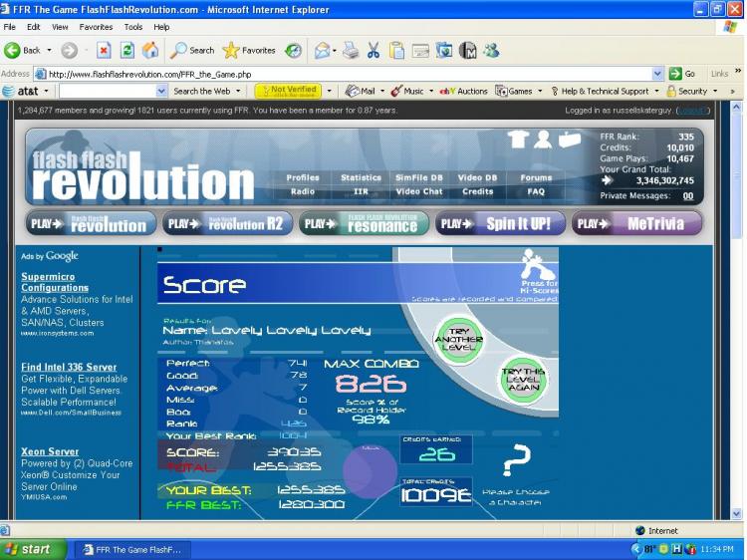Click Find Intel 336 Server ad link
747x560 pixels.
point(69,367)
